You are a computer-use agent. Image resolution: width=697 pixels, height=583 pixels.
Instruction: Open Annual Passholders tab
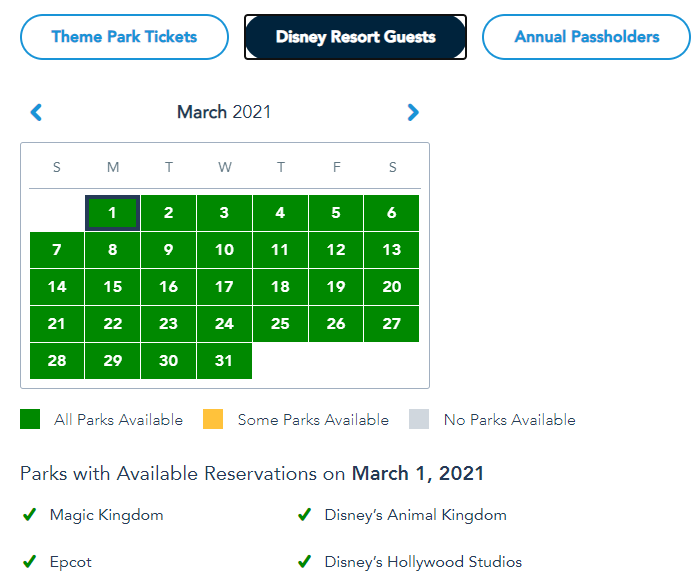[x=586, y=37]
